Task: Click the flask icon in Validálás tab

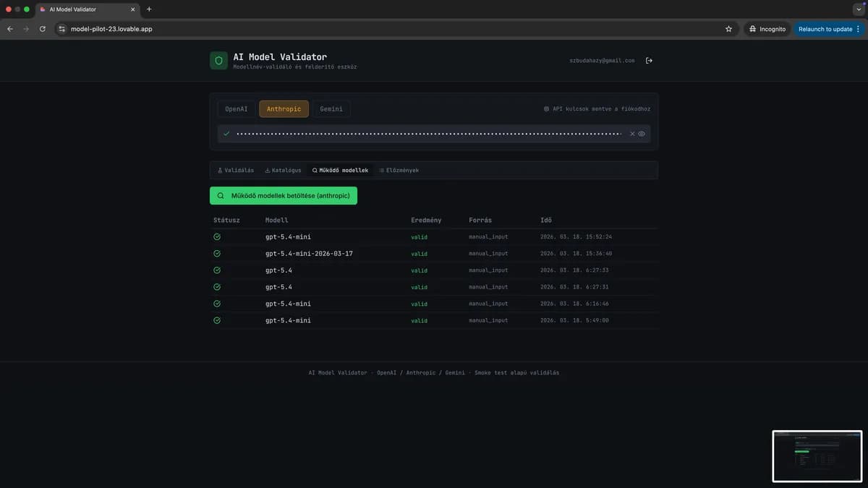Action: click(x=220, y=171)
